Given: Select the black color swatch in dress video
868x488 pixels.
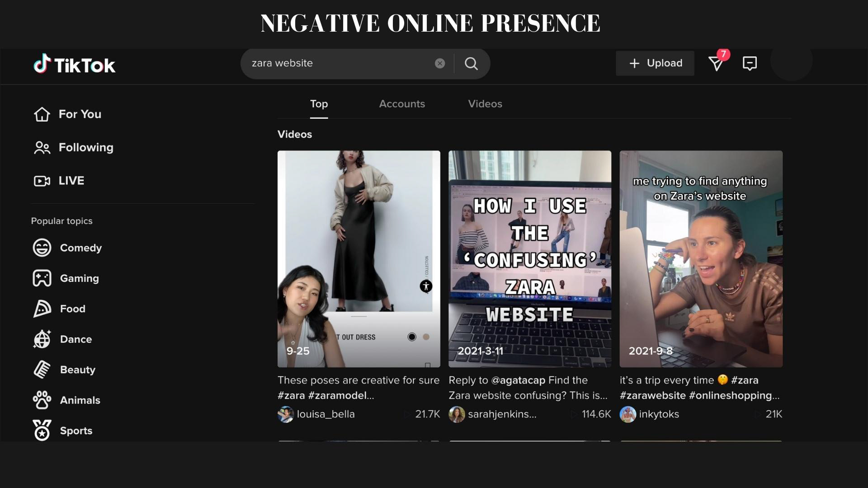Looking at the screenshot, I should [x=412, y=337].
